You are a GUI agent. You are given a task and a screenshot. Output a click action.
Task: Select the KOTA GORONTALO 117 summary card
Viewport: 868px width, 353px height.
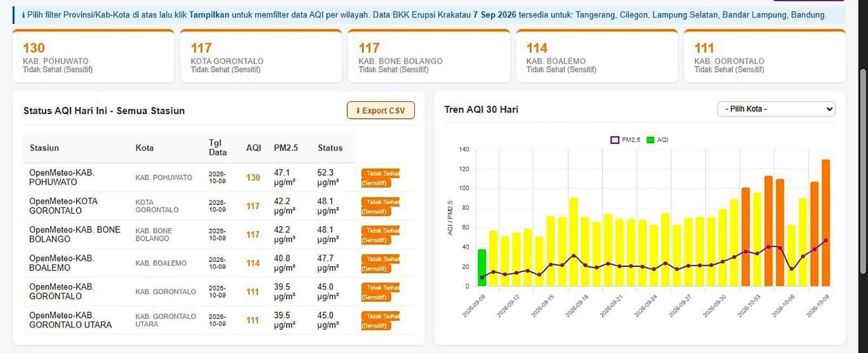[261, 56]
